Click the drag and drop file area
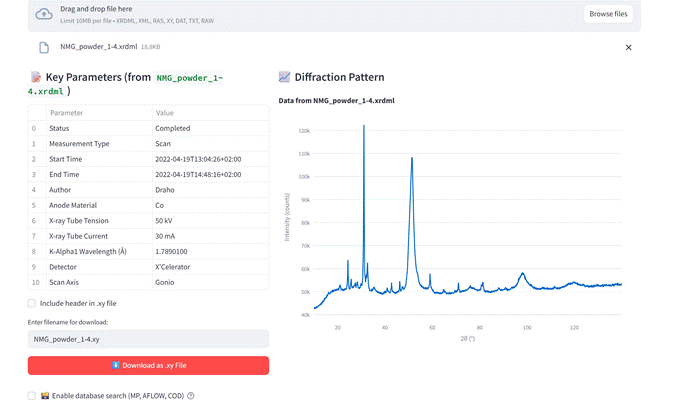This screenshot has height=410, width=681. [x=300, y=14]
